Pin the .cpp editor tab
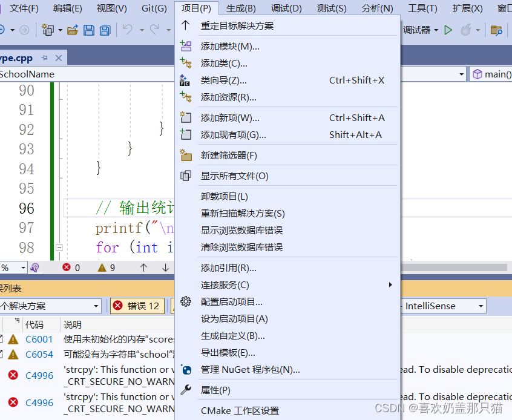 point(45,58)
